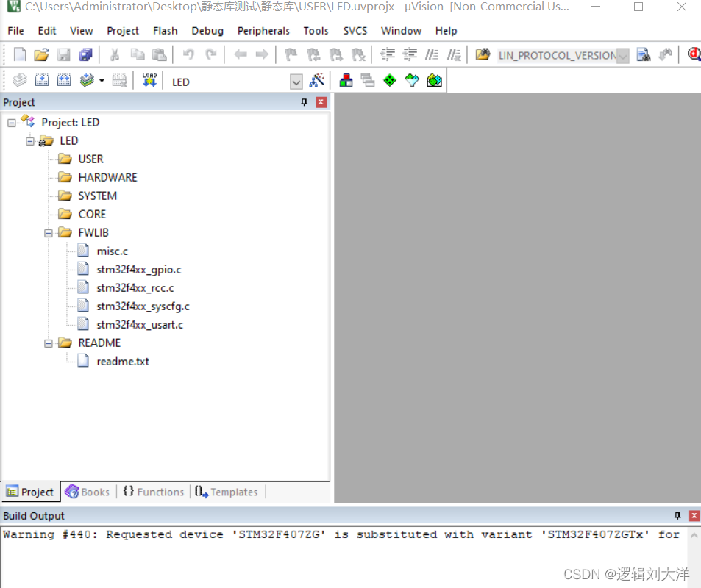Open the Peripherals menu
This screenshot has width=701, height=588.
tap(263, 31)
